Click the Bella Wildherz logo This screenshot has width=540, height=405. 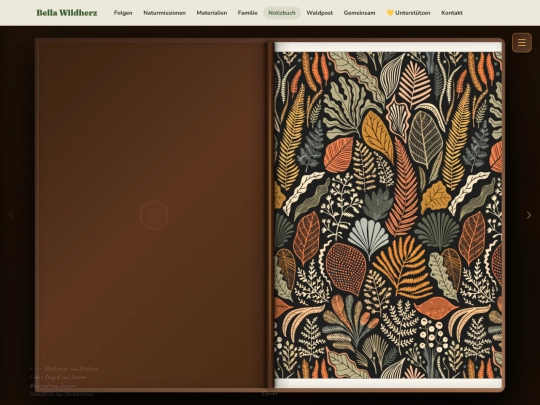pos(67,13)
